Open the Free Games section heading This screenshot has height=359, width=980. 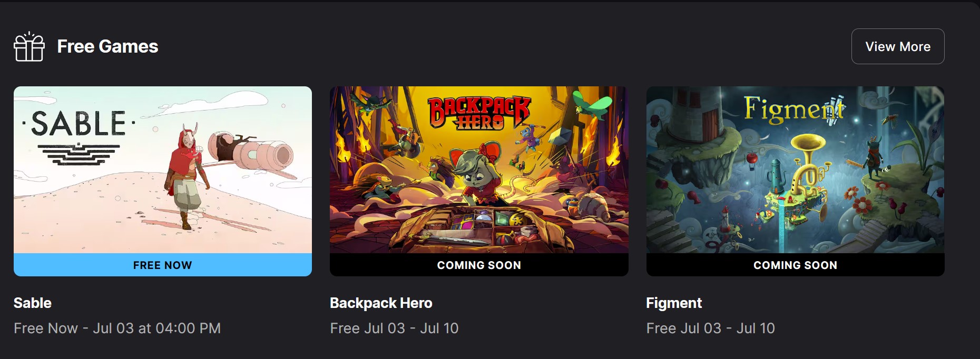click(x=107, y=46)
